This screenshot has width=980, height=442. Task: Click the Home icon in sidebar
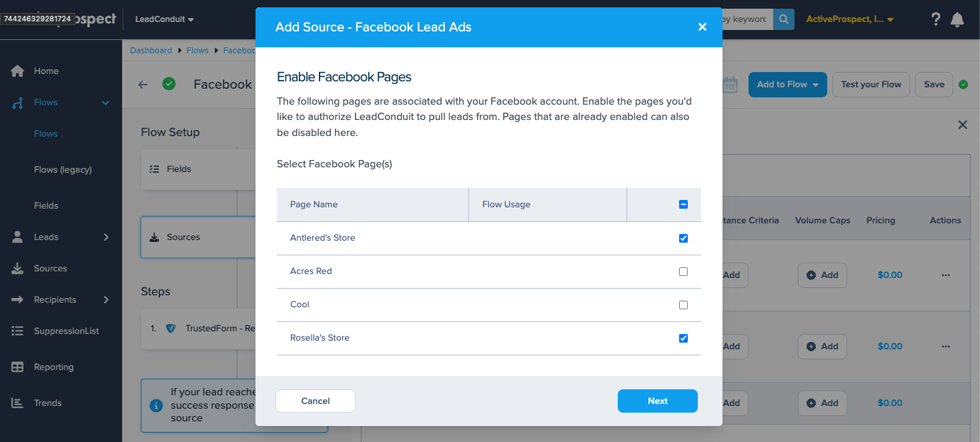(18, 71)
